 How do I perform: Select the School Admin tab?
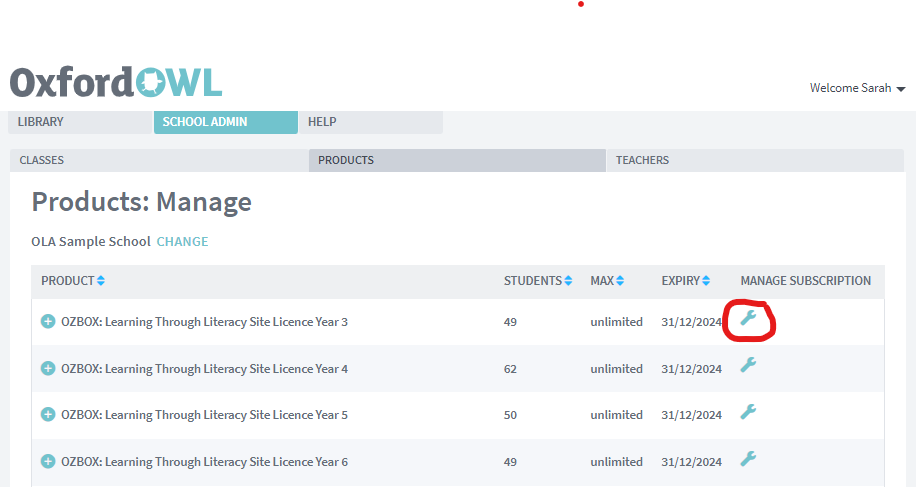pyautogui.click(x=225, y=122)
